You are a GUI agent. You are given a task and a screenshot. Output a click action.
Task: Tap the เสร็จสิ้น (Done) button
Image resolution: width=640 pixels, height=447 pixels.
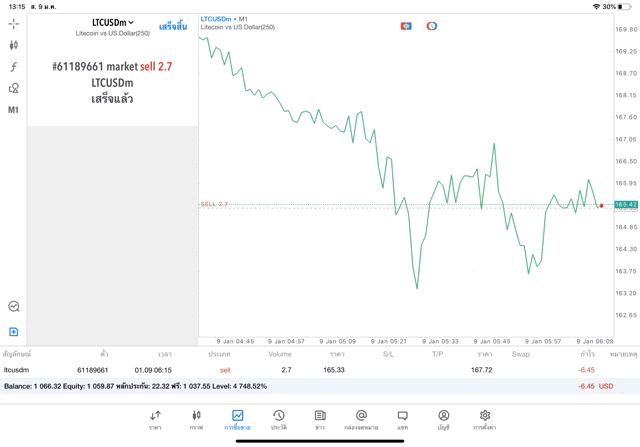tap(172, 26)
